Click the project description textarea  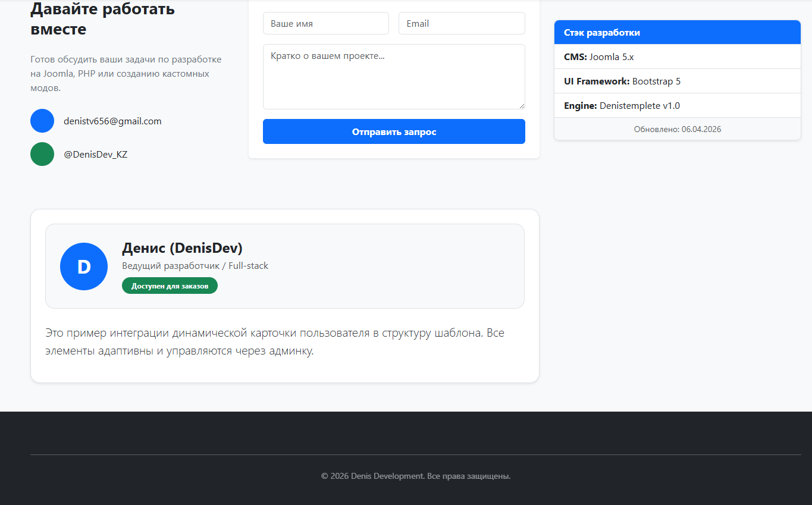pos(394,77)
